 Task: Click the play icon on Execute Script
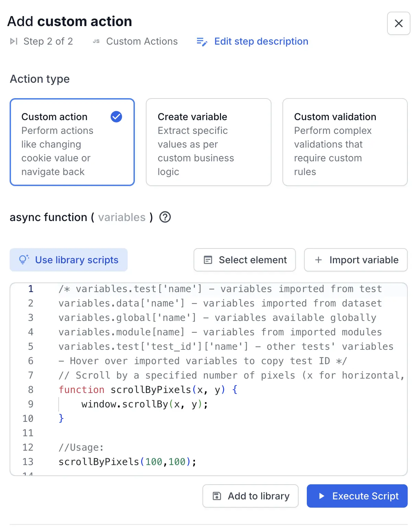322,496
